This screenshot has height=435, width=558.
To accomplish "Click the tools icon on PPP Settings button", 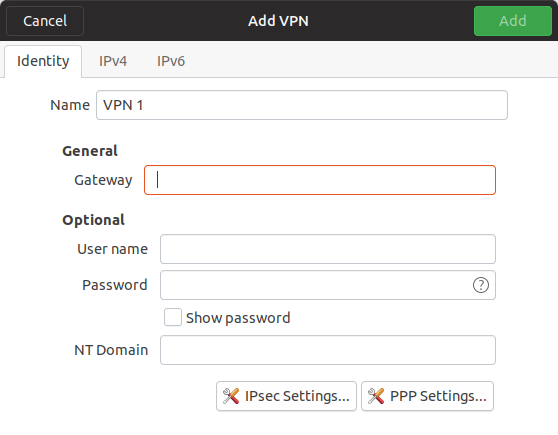I will pyautogui.click(x=376, y=396).
